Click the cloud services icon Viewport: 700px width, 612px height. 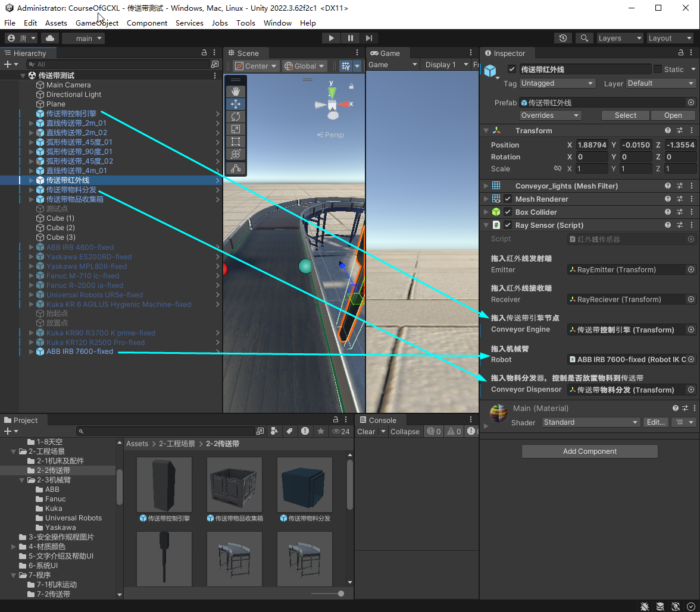click(x=50, y=38)
